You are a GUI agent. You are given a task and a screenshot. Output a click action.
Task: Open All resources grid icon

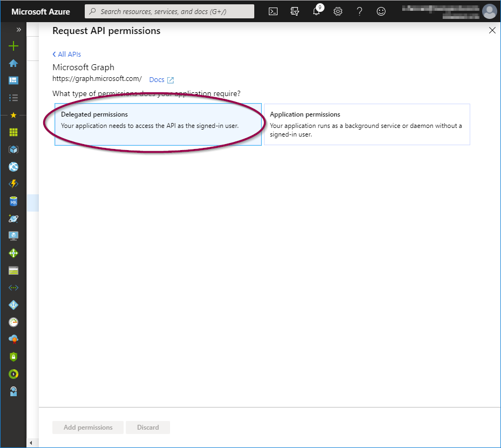click(13, 132)
